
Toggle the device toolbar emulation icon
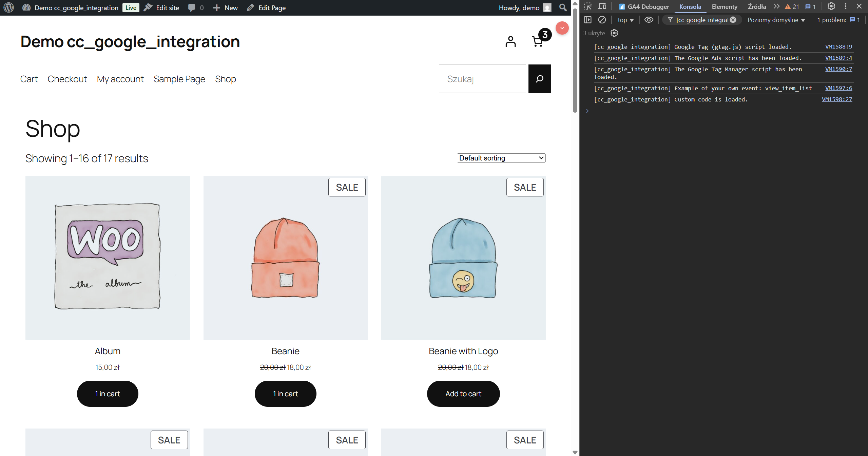[x=602, y=6]
